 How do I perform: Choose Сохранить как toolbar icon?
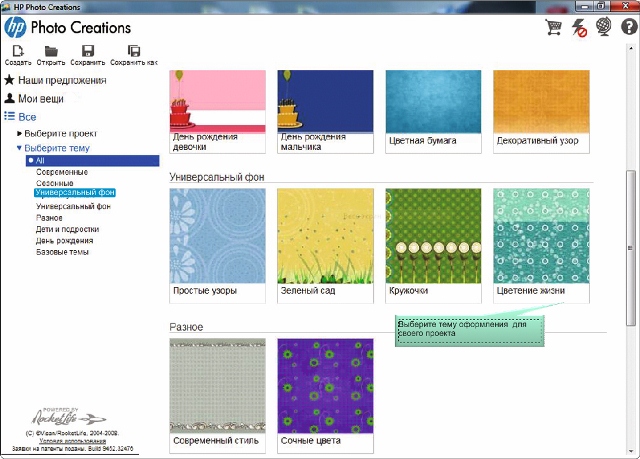click(134, 55)
